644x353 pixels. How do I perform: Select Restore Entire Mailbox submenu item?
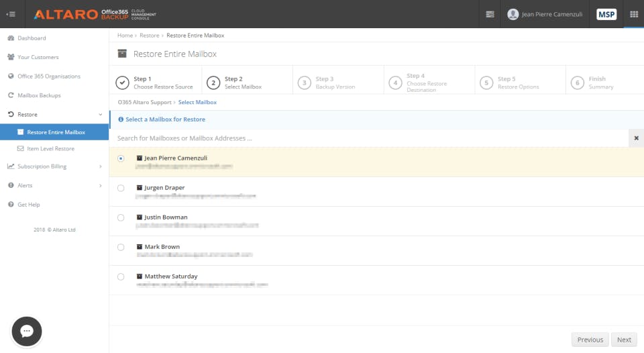click(54, 132)
